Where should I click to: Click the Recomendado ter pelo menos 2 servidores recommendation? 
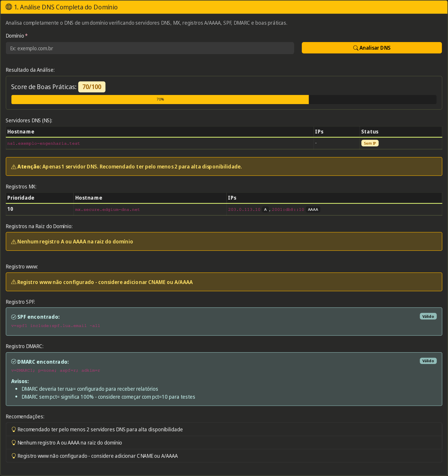point(224,430)
